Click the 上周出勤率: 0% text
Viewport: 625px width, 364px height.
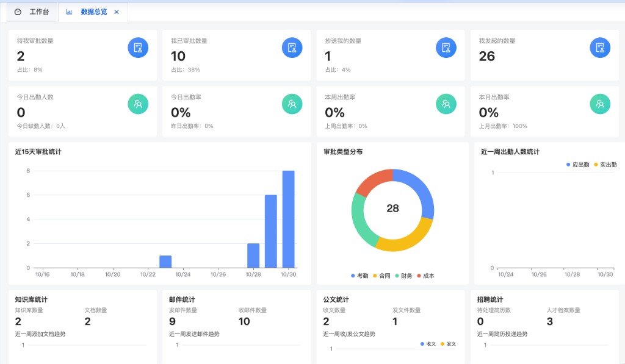[346, 126]
